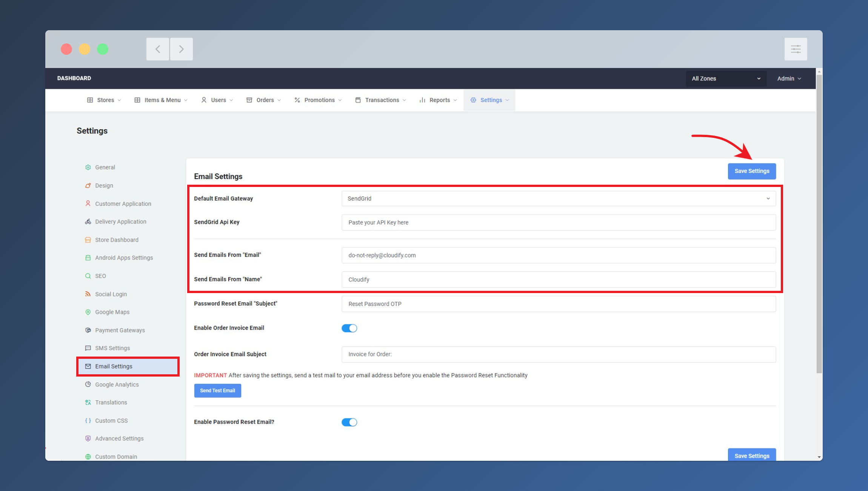The height and width of the screenshot is (491, 868).
Task: Click the Store Dashboard shop icon
Action: coord(88,240)
